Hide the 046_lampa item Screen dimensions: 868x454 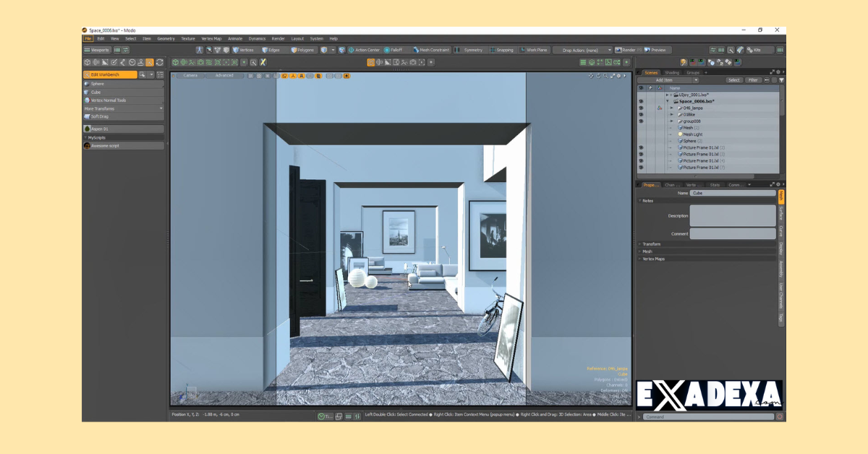pyautogui.click(x=641, y=108)
